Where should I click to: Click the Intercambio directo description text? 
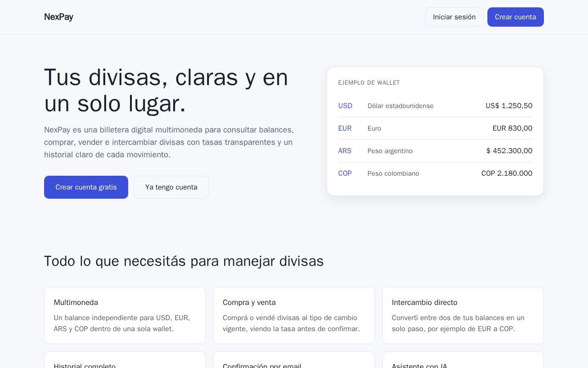point(458,323)
